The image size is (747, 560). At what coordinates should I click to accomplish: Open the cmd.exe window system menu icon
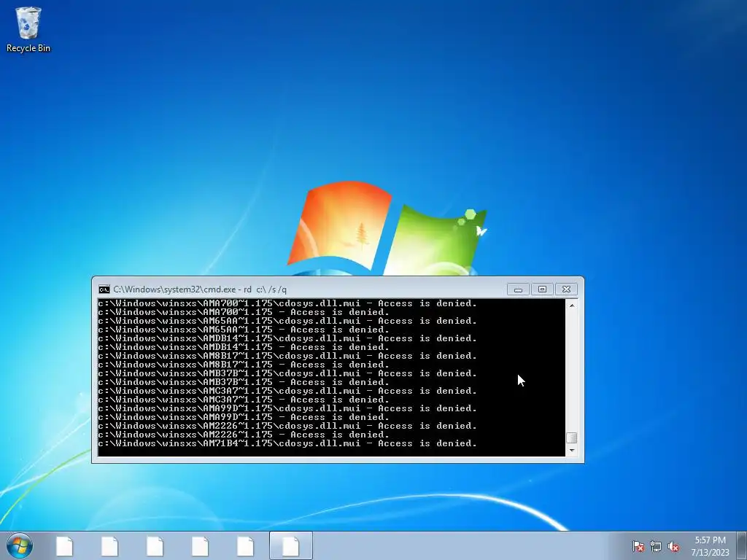[104, 289]
